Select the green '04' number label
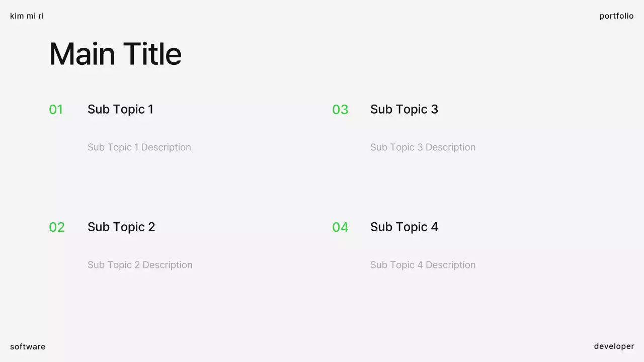This screenshot has height=362, width=644. [x=340, y=227]
